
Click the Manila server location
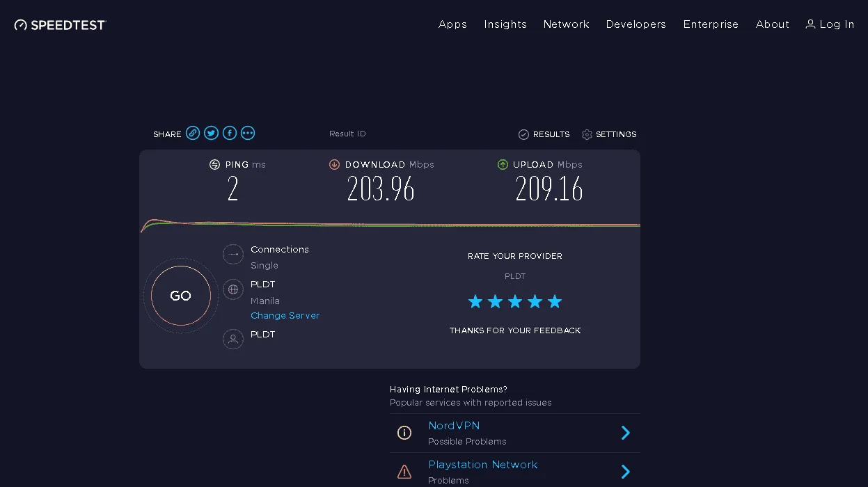pyautogui.click(x=265, y=301)
